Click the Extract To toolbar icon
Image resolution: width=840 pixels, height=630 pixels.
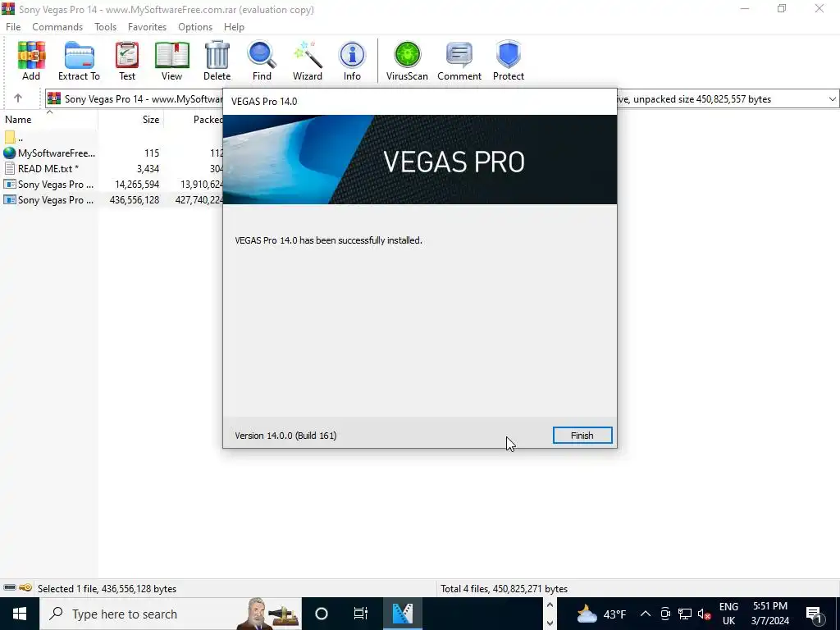79,61
